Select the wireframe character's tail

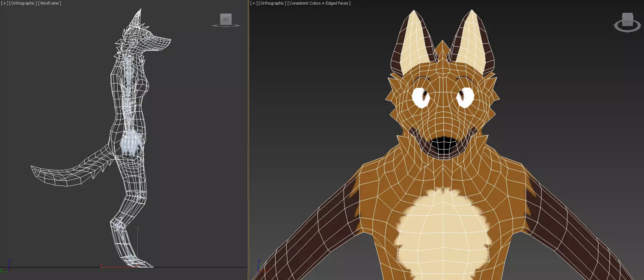pos(71,169)
